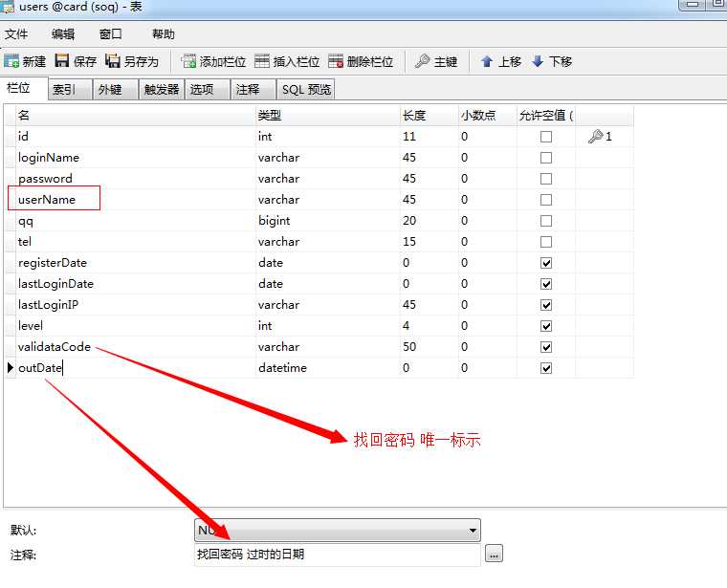Uncheck allow-null for outDate
727x588 pixels.
(x=546, y=368)
